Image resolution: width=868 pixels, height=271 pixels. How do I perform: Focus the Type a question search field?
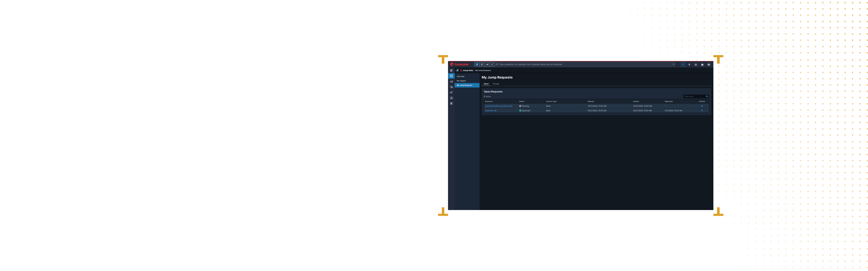(585, 64)
